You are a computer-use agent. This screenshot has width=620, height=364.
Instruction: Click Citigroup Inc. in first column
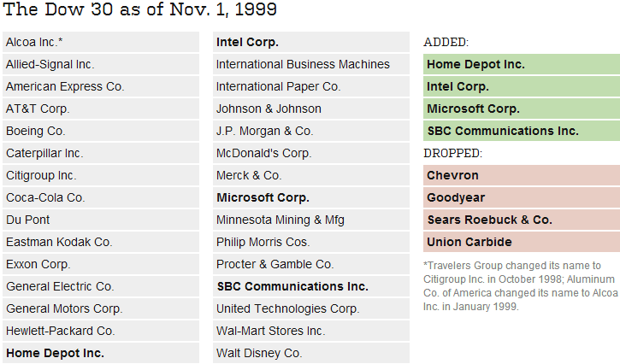tap(101, 175)
